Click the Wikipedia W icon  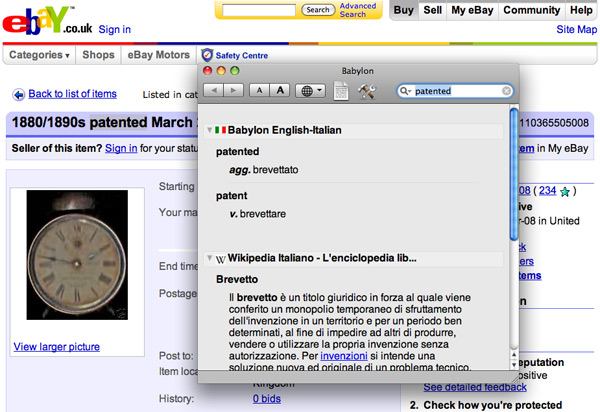[220, 259]
